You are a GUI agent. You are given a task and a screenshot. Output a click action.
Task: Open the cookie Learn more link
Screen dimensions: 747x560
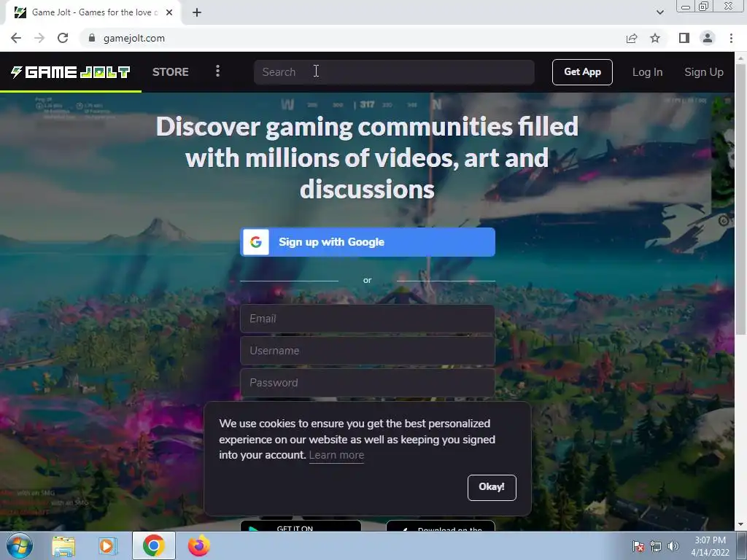pos(336,455)
